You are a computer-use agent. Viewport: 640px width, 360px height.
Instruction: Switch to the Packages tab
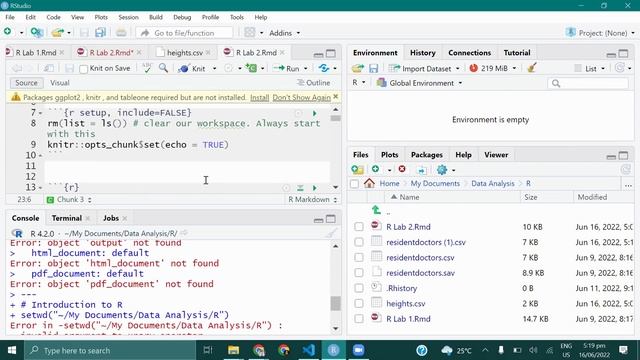pyautogui.click(x=427, y=155)
